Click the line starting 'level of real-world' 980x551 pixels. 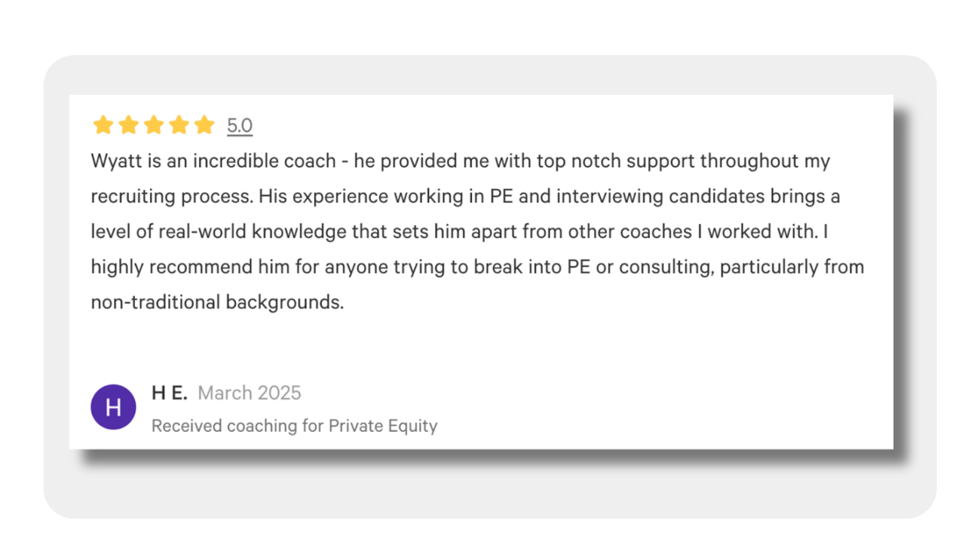pos(460,232)
